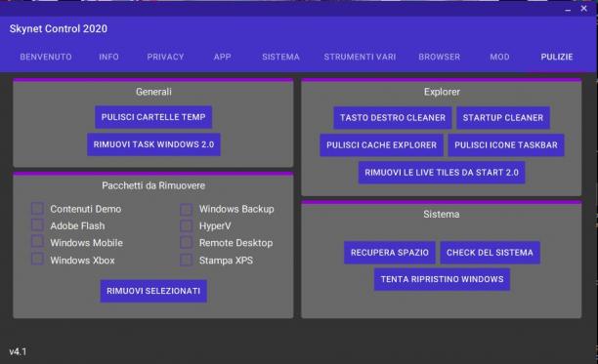The height and width of the screenshot is (364, 598).
Task: Click the Sistema panel heading
Action: coord(442,214)
